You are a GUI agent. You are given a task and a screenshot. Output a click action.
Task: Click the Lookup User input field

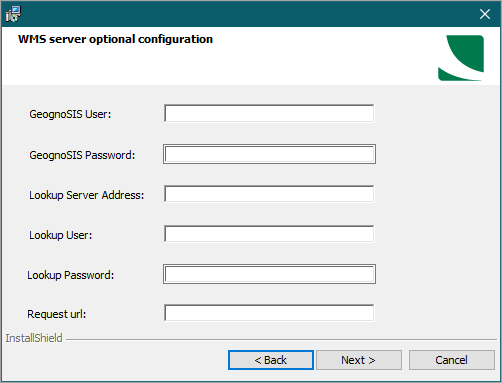tap(269, 234)
